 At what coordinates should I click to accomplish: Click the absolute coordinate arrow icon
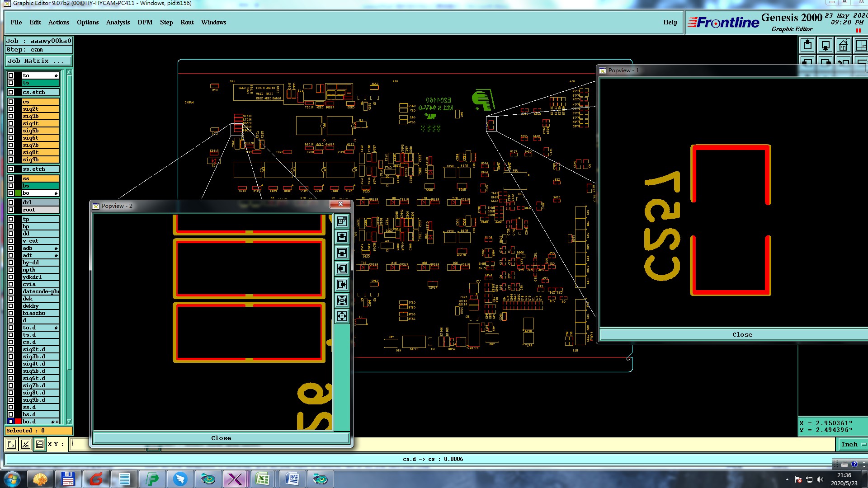(11, 444)
